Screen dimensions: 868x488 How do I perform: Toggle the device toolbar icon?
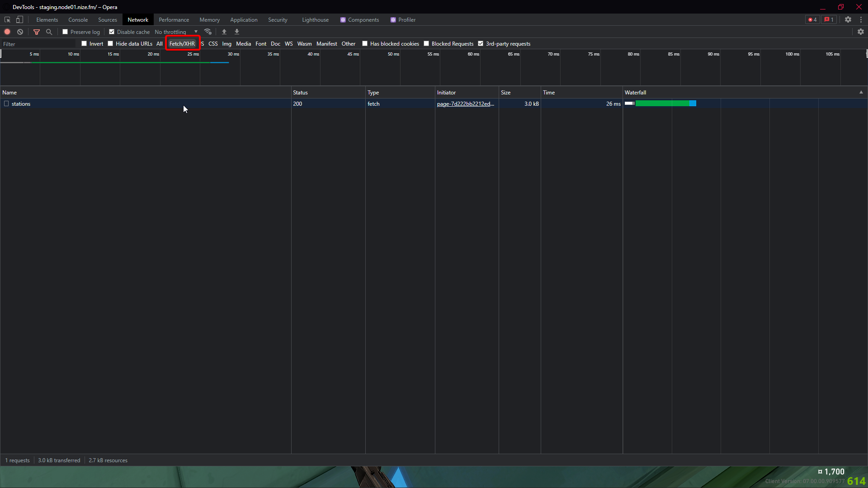tap(19, 19)
